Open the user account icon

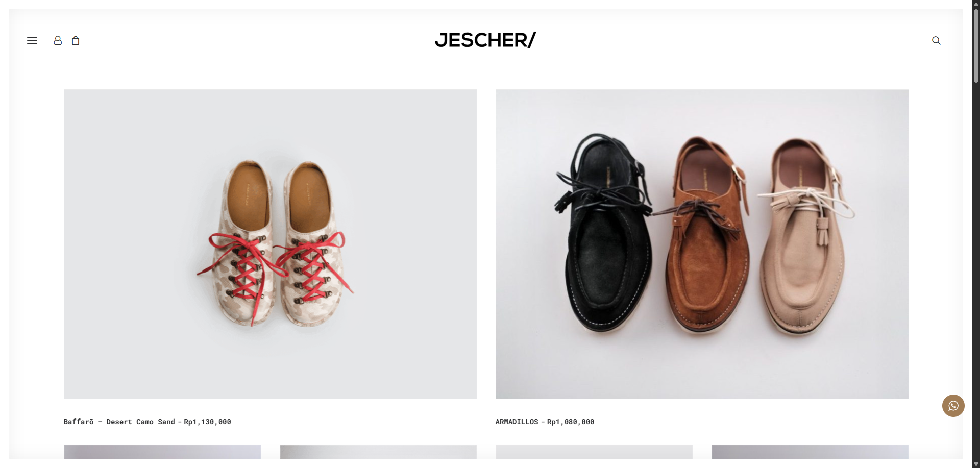coord(58,40)
